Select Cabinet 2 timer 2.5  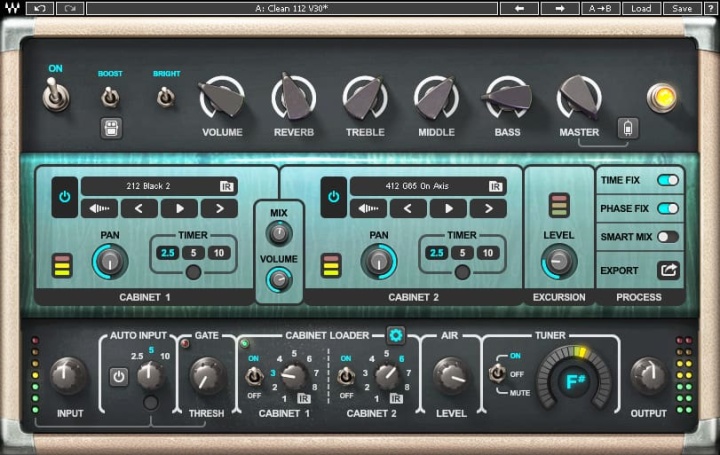tap(437, 253)
